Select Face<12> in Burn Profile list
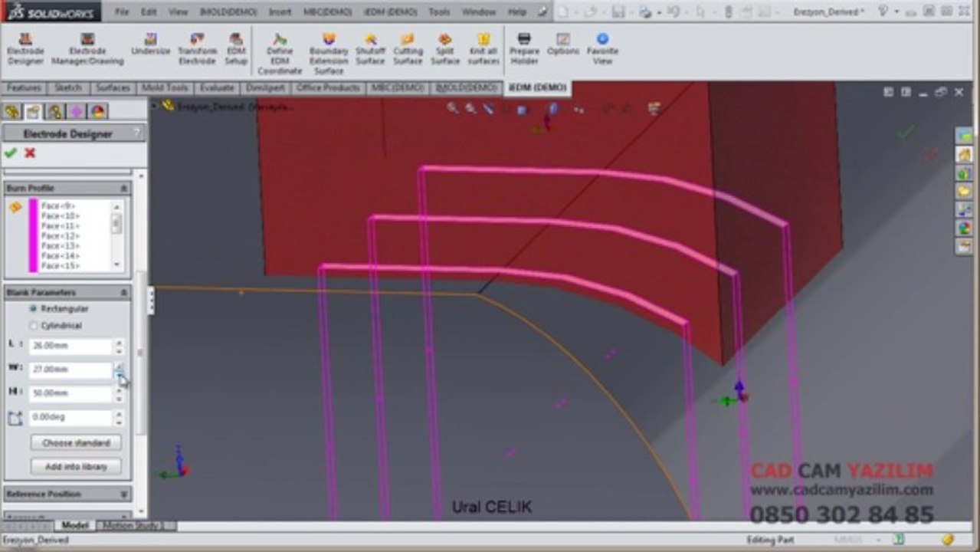 [61, 236]
